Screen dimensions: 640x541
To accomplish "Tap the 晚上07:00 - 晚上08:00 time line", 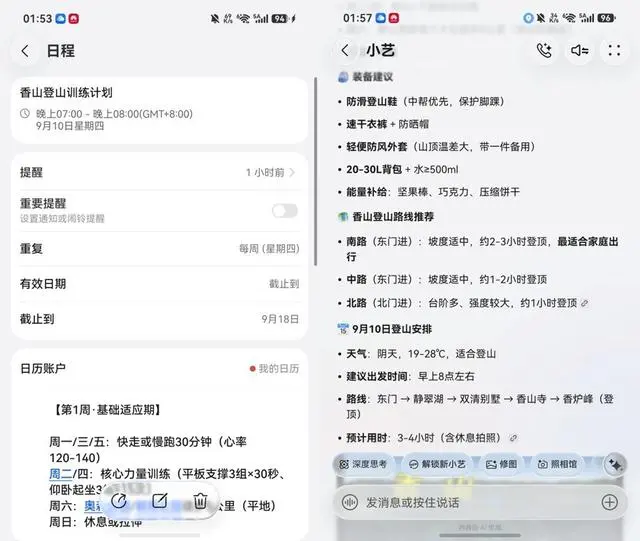I will click(114, 114).
